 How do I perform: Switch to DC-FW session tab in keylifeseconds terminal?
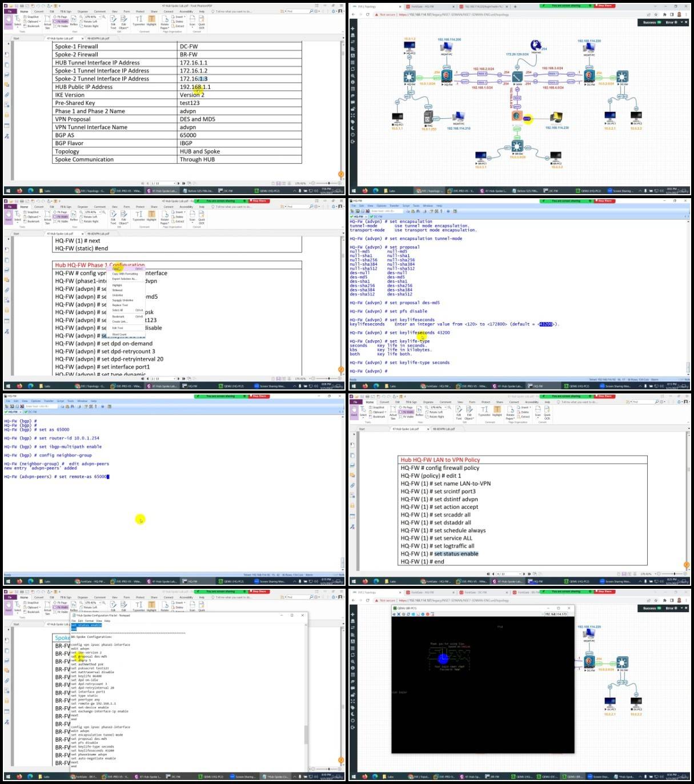[377, 216]
